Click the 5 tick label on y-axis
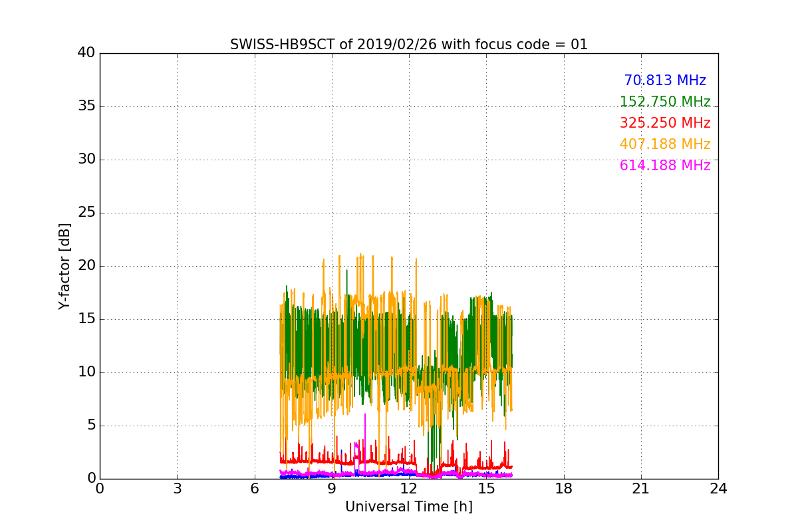This screenshot has height=532, width=798. (x=90, y=426)
